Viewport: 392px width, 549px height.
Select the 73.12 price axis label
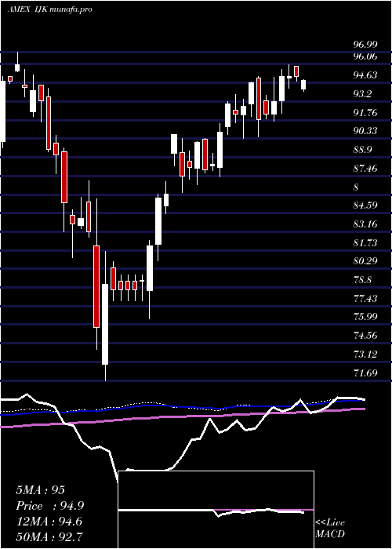point(365,354)
